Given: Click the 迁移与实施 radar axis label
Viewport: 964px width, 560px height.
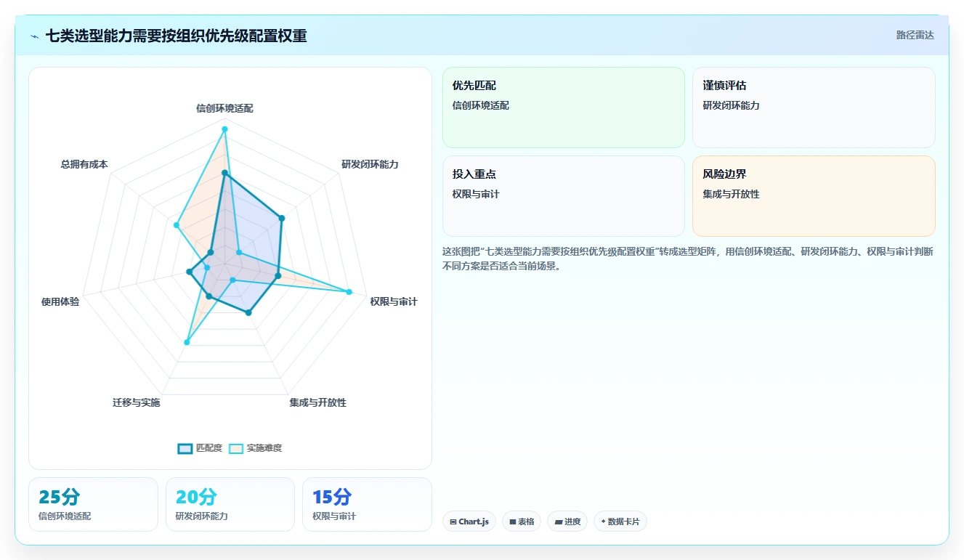Looking at the screenshot, I should [x=136, y=402].
